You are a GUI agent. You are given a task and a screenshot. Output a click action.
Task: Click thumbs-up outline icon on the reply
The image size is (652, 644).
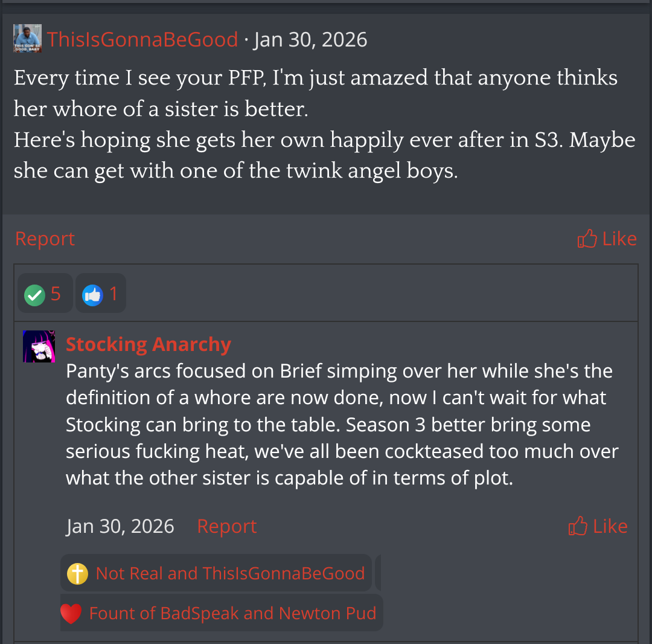coord(578,526)
